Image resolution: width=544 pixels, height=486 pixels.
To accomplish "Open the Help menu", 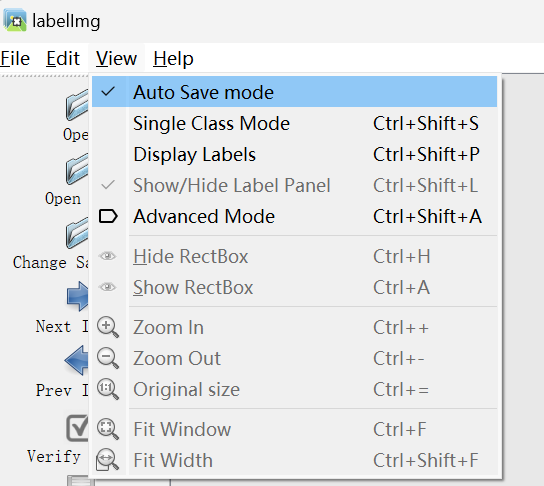I will (x=173, y=58).
